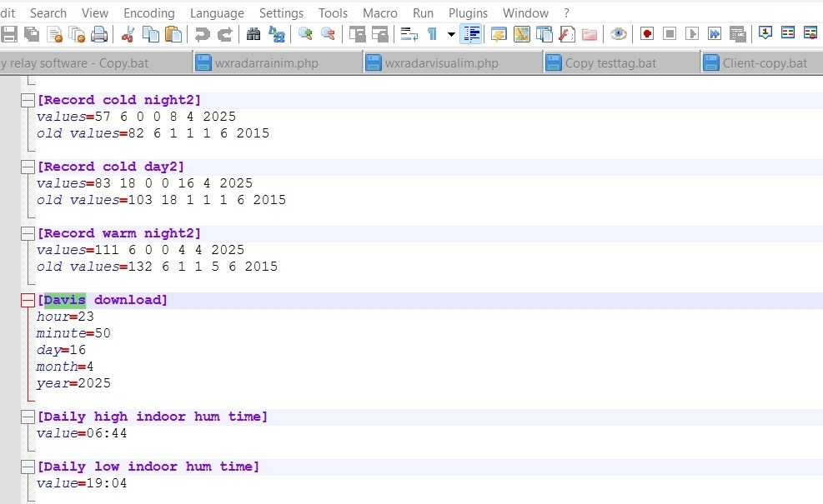Image resolution: width=823 pixels, height=504 pixels.
Task: Click the line year=2025
Action: coord(73,383)
